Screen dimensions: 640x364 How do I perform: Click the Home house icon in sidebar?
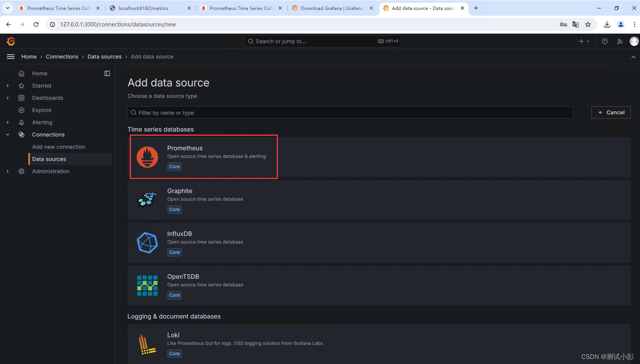[21, 73]
